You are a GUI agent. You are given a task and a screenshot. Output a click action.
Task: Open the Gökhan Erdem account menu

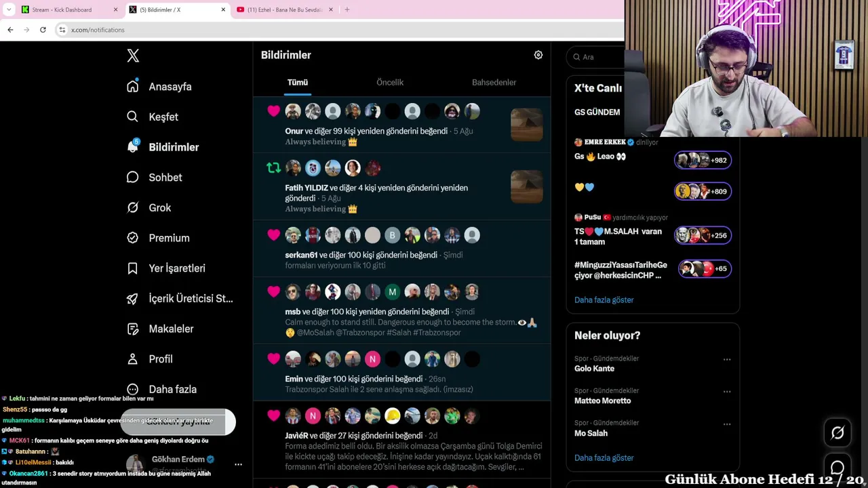pyautogui.click(x=238, y=464)
